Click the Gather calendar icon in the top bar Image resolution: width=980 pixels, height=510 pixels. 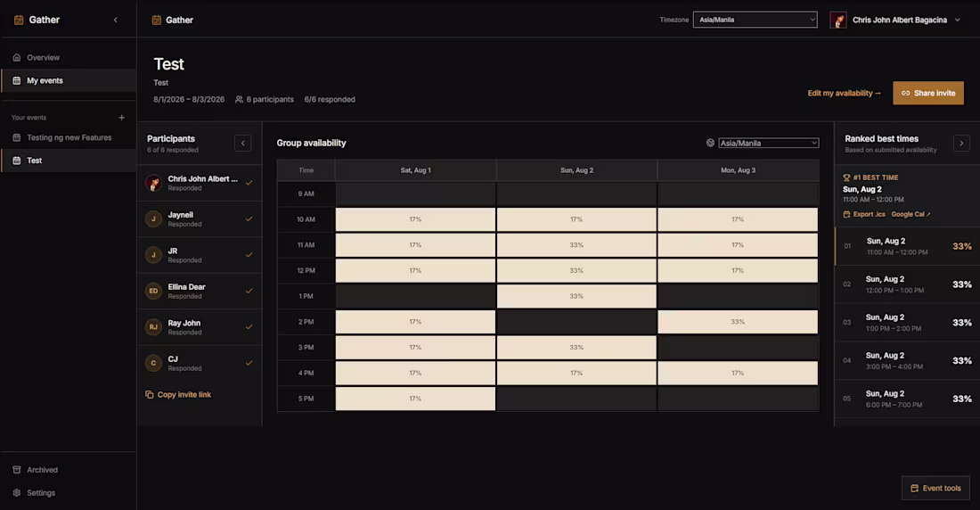(x=156, y=20)
